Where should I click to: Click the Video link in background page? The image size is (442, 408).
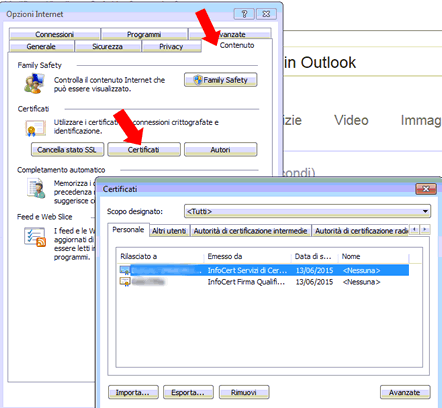(x=351, y=120)
